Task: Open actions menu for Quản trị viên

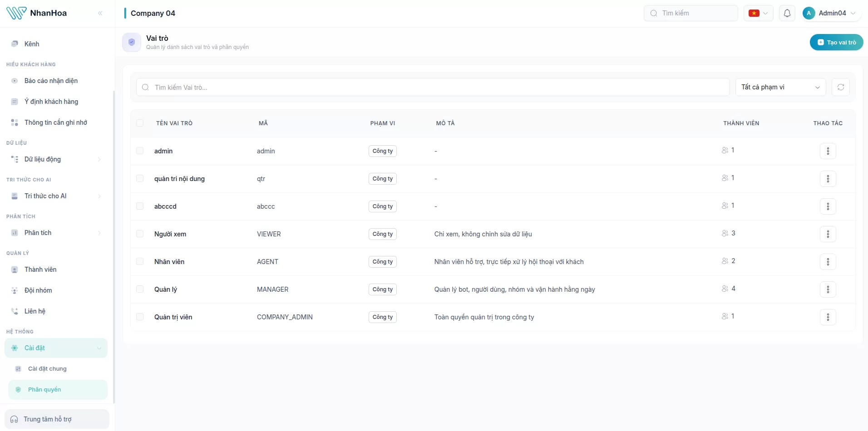Action: click(x=828, y=317)
